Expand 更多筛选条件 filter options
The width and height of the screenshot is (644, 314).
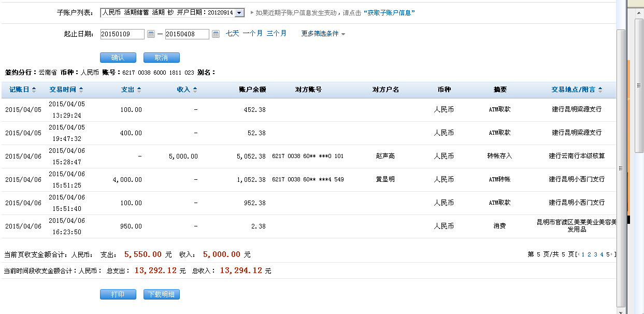coord(323,34)
